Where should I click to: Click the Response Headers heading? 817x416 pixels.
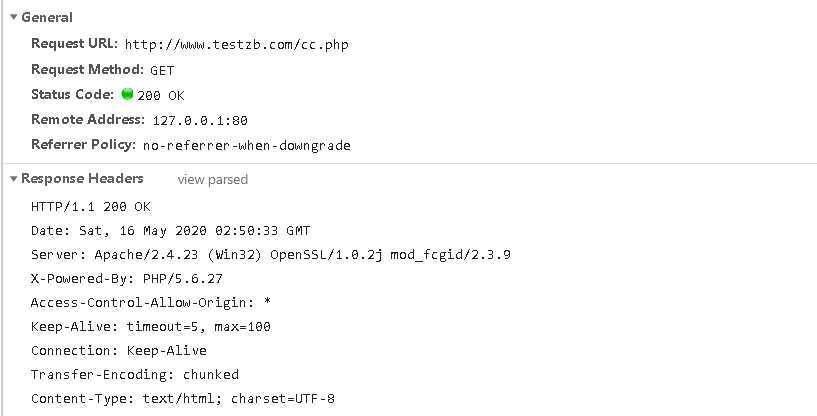click(x=82, y=178)
